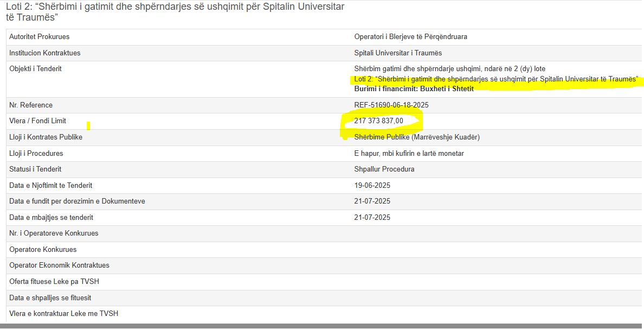The height and width of the screenshot is (329, 644).
Task: Click the Data e fundit per dorezimin label
Action: point(77,201)
